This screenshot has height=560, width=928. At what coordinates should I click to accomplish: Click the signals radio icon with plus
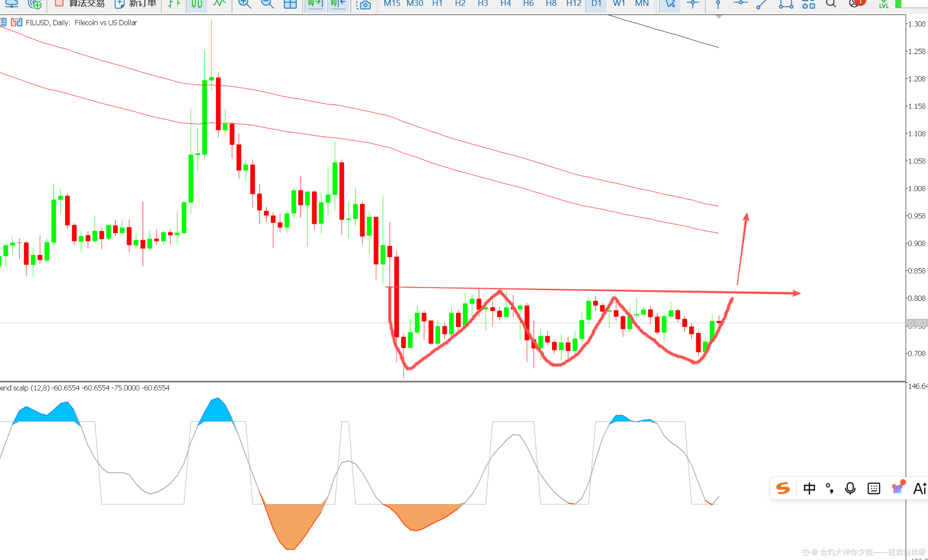pyautogui.click(x=35, y=4)
